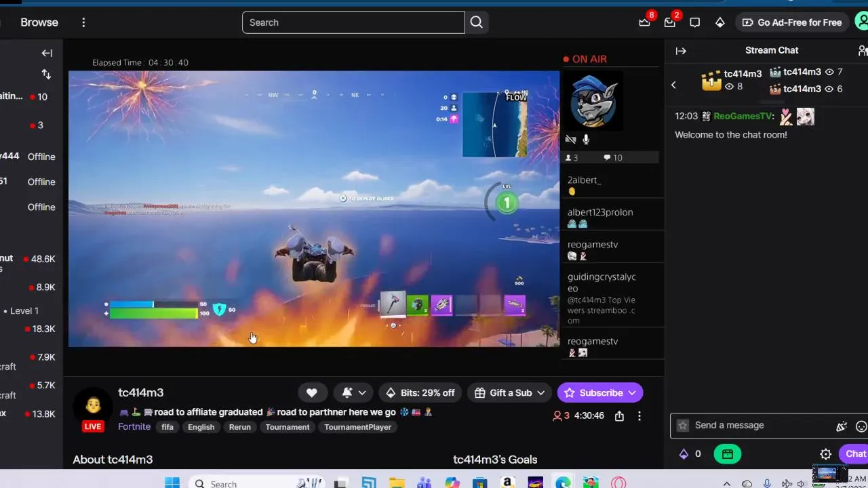The width and height of the screenshot is (868, 488).
Task: Click the heart follow button
Action: 311,392
